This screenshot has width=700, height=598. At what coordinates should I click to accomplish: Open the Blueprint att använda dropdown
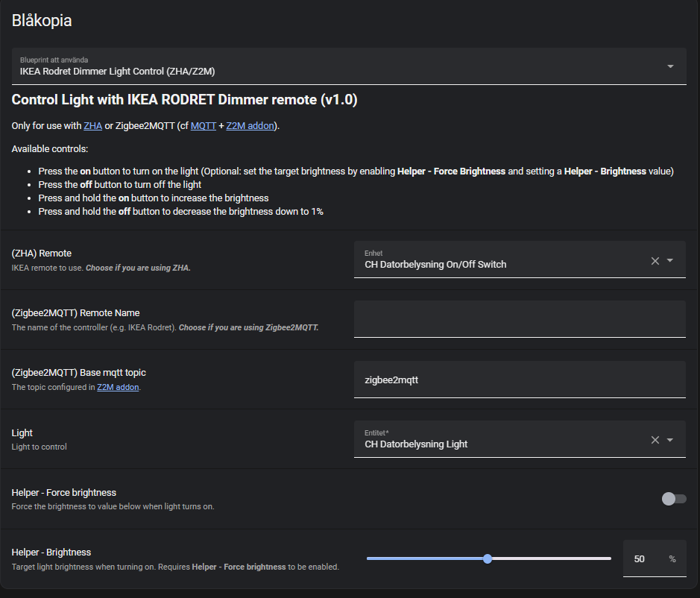coord(349,66)
